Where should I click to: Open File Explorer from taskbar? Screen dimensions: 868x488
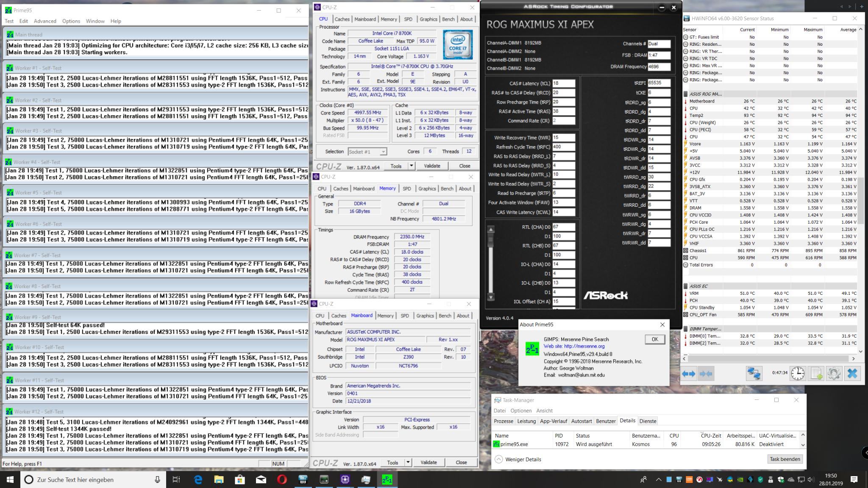[x=219, y=480]
